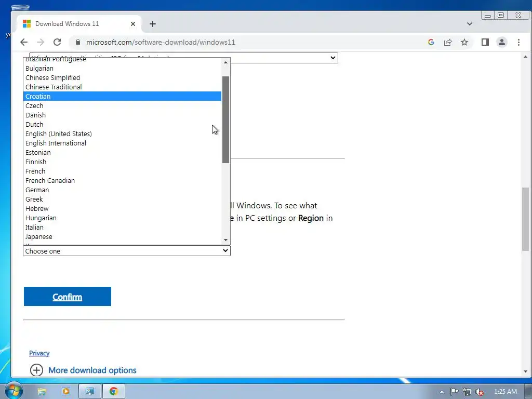The height and width of the screenshot is (399, 532).
Task: Open Windows Explorer from the taskbar
Action: pyautogui.click(x=42, y=392)
